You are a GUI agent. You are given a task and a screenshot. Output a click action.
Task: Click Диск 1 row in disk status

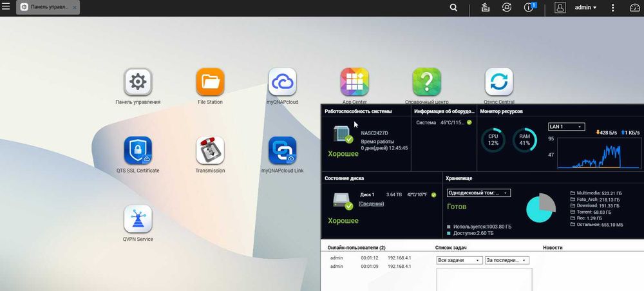click(x=397, y=194)
